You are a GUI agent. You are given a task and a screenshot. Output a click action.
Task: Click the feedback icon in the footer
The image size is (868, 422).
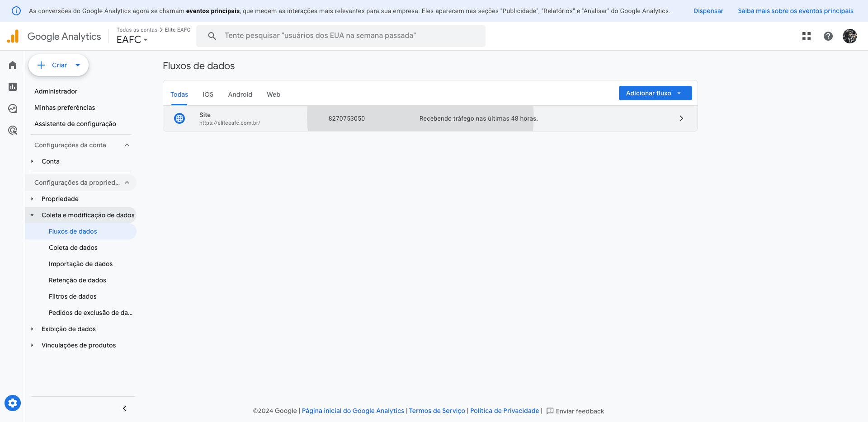[550, 411]
